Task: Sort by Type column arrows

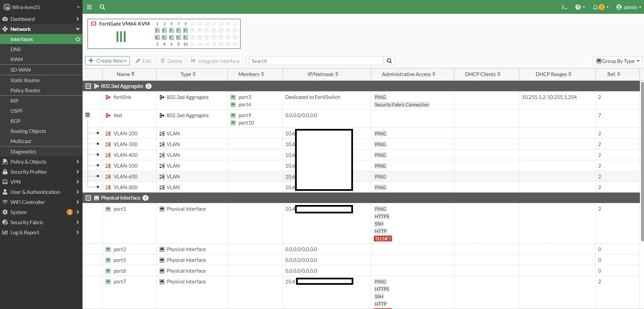Action: [x=194, y=74]
